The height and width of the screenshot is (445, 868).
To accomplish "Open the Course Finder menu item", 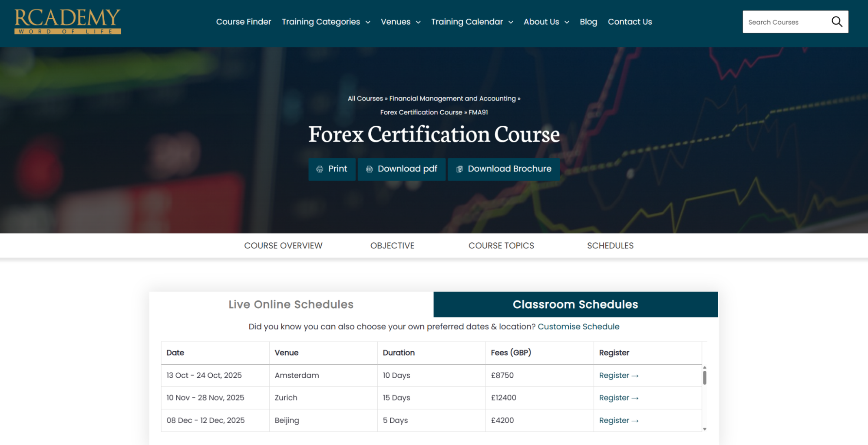I will point(244,22).
